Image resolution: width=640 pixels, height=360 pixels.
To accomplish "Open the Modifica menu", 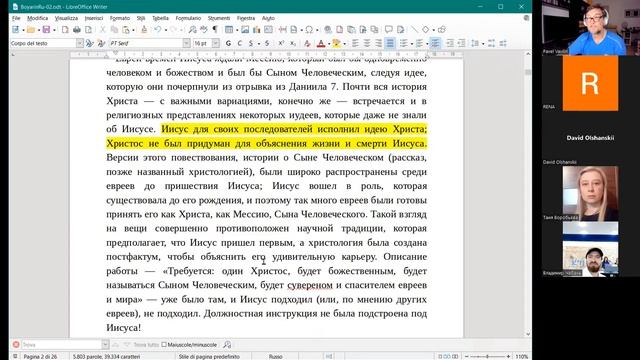I will (37, 18).
